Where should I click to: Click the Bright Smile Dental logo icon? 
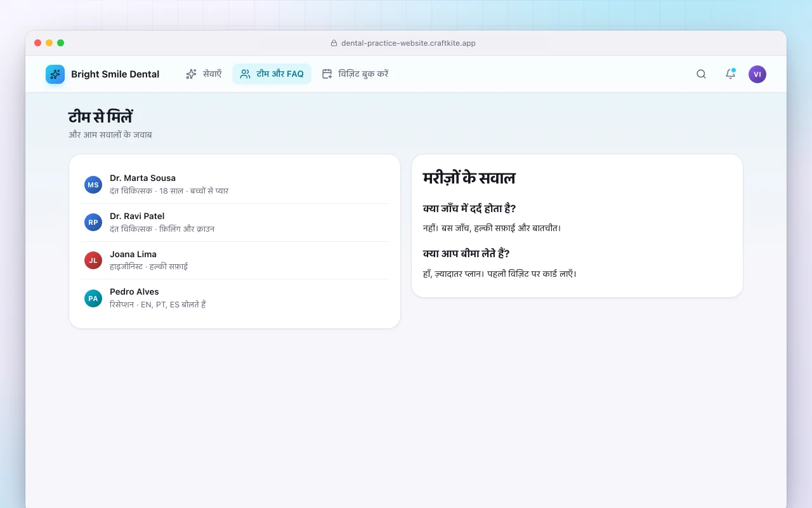click(55, 74)
